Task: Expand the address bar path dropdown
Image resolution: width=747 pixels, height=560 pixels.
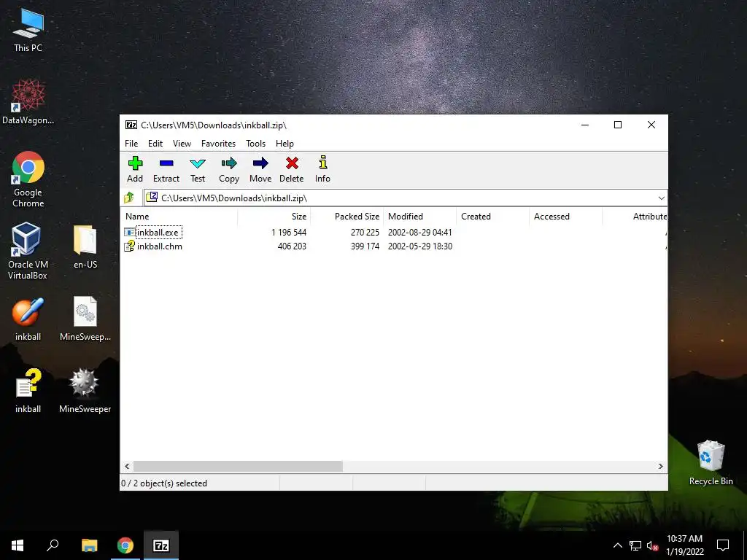Action: click(x=661, y=198)
